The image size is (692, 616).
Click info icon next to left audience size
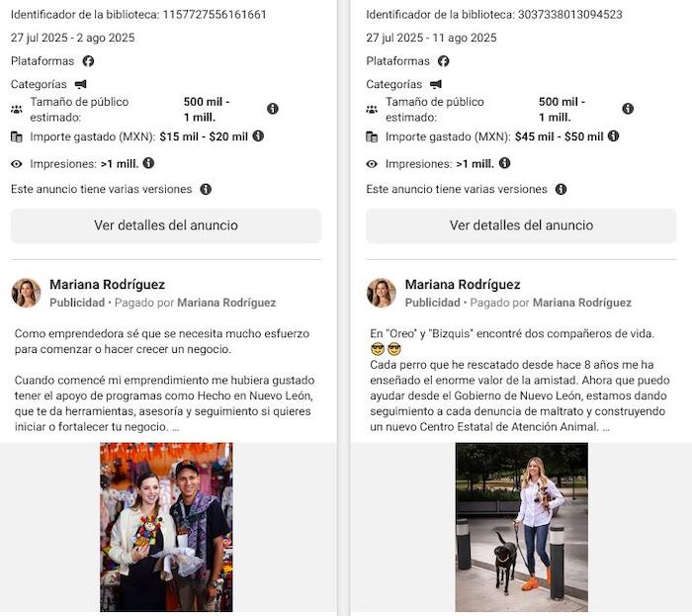tap(273, 109)
